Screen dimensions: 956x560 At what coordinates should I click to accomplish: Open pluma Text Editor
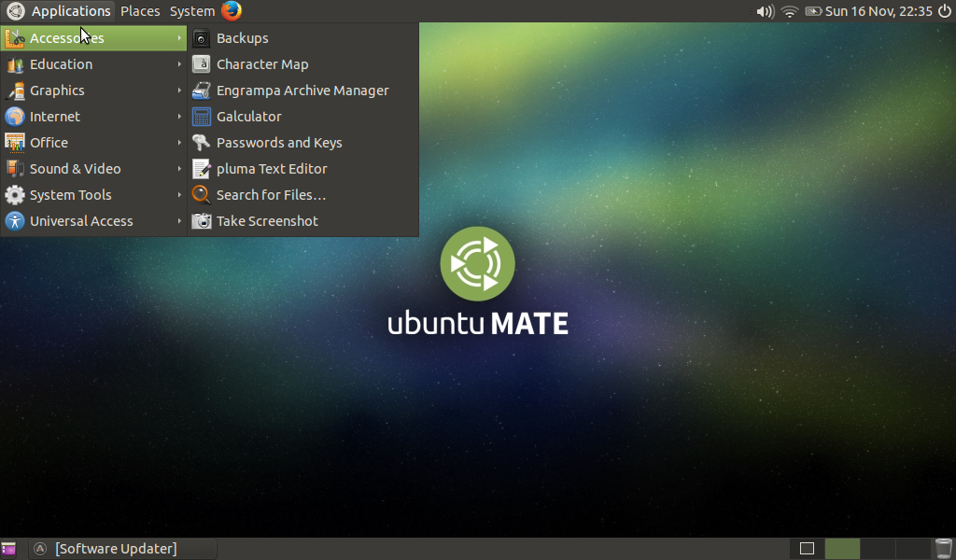pos(303,169)
